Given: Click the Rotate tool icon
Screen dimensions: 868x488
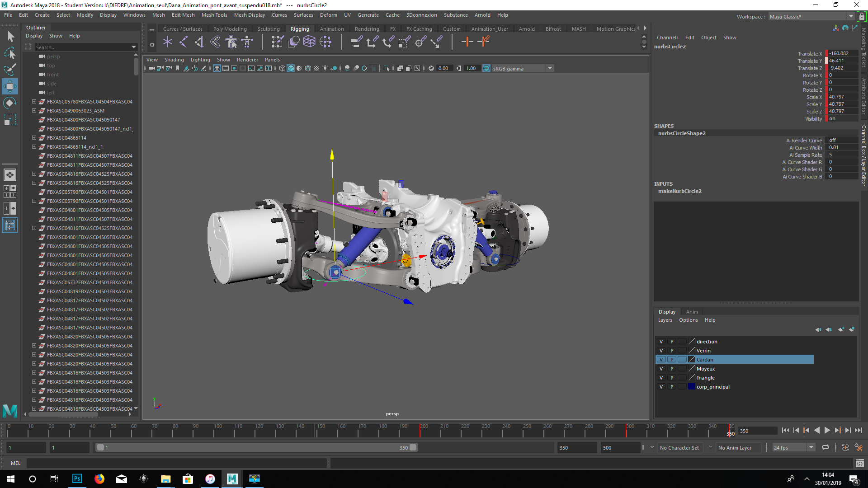Looking at the screenshot, I should click(x=10, y=103).
